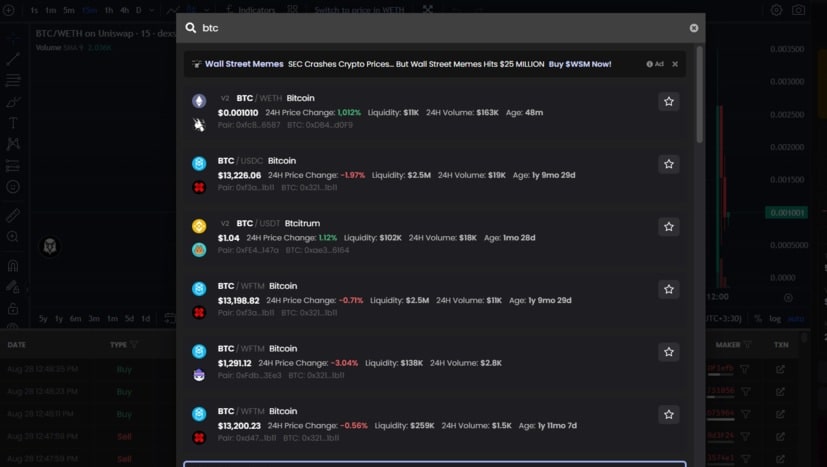Screen dimensions: 827x467
Task: Select the ruler measure tool
Action: (13, 215)
